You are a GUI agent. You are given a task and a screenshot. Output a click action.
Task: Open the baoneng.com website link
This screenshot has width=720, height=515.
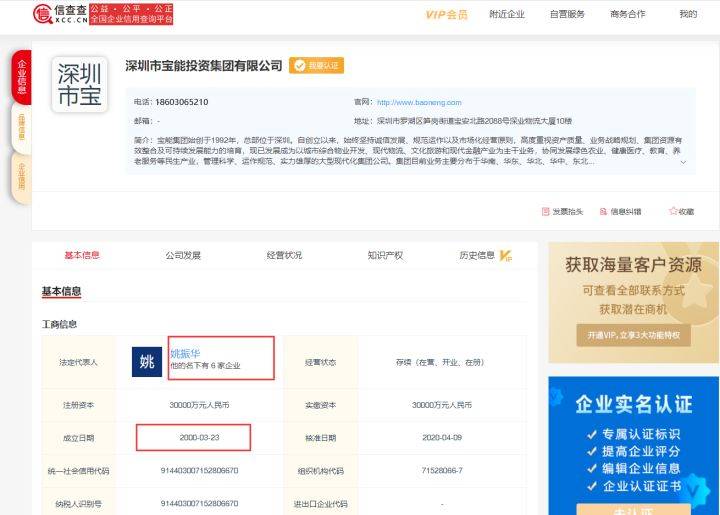[x=419, y=102]
